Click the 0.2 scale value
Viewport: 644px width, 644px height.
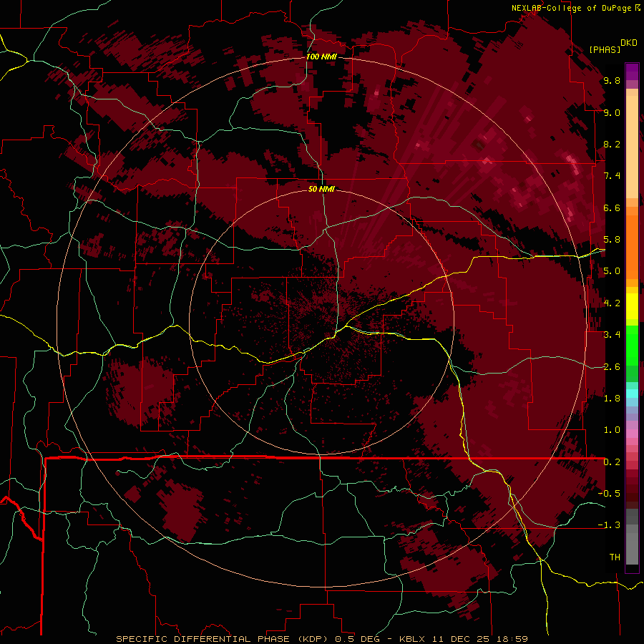point(612,462)
